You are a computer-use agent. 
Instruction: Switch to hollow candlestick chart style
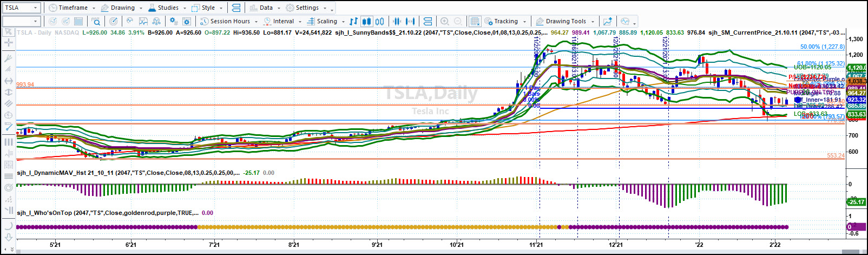380,22
